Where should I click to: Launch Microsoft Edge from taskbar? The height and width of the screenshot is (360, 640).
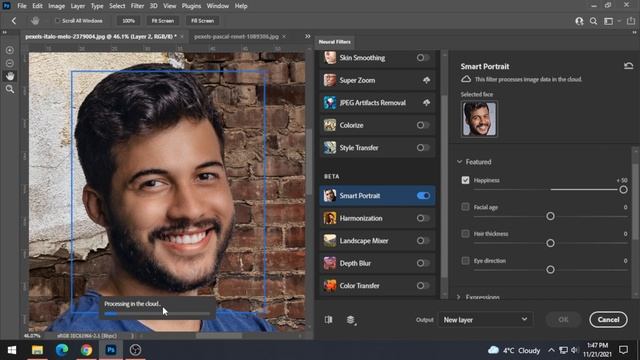(62, 350)
